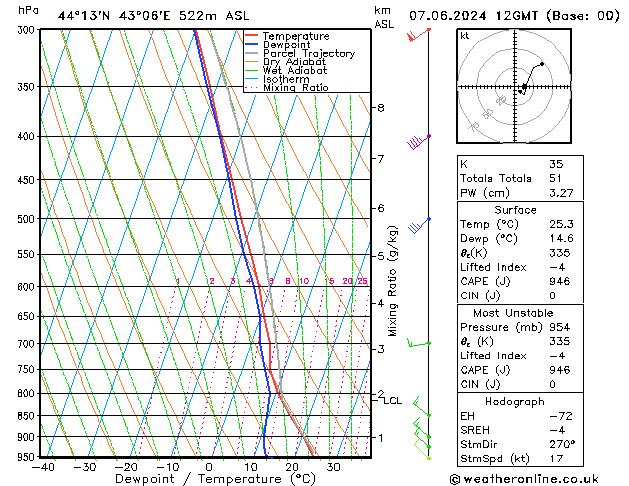Click the weatheronline.co.uk copyright text
The width and height of the screenshot is (629, 486).
pos(524,479)
